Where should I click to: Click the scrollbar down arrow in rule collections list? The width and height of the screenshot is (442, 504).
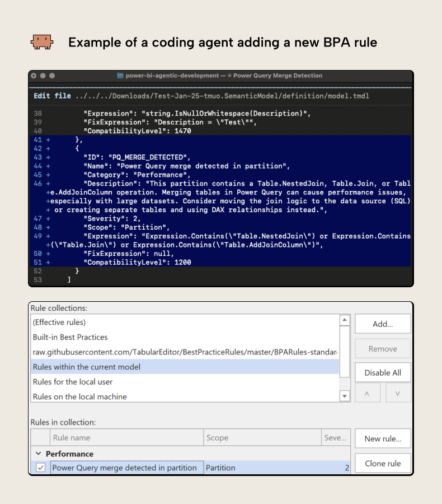[345, 396]
